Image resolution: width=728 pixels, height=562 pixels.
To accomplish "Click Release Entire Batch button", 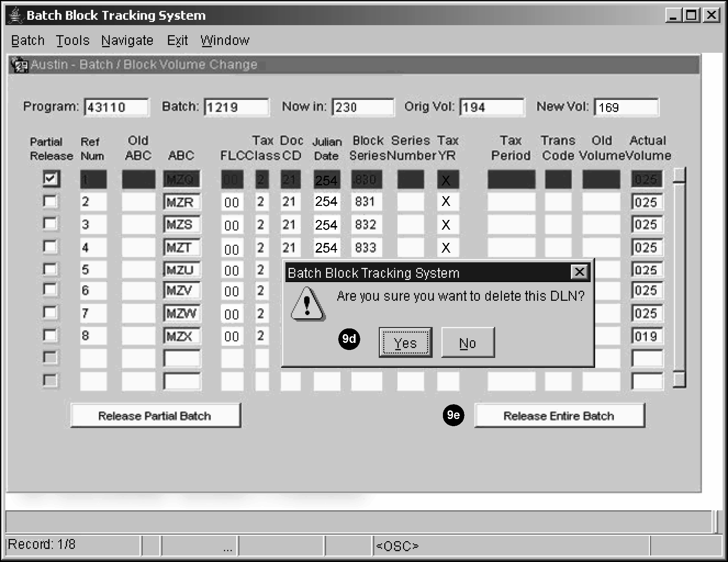I will click(559, 416).
